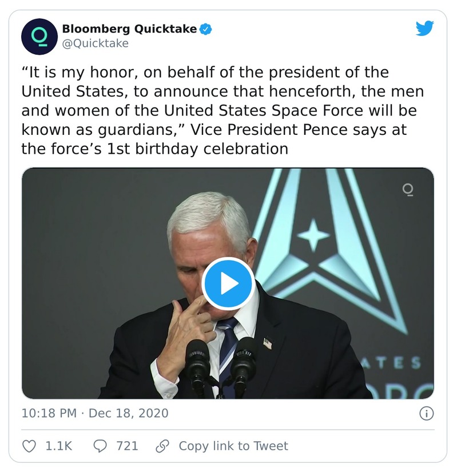457x476 pixels.
Task: Click the blue verified badge
Action: click(206, 29)
